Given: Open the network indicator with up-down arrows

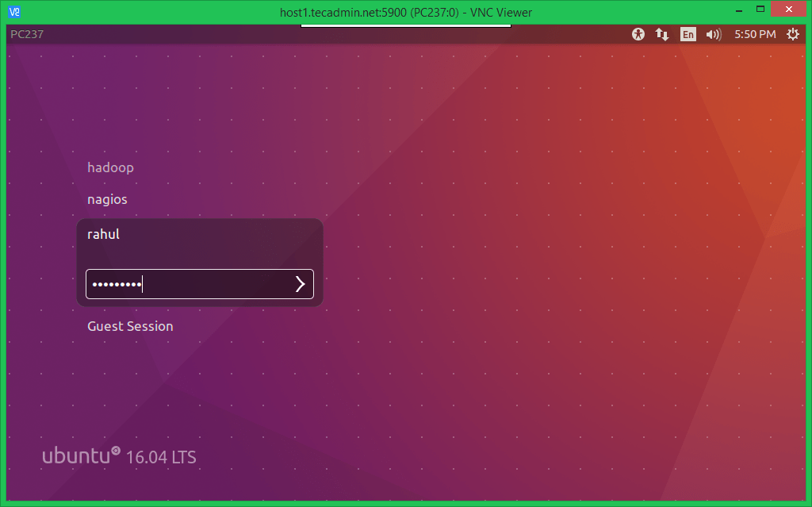Looking at the screenshot, I should tap(662, 34).
